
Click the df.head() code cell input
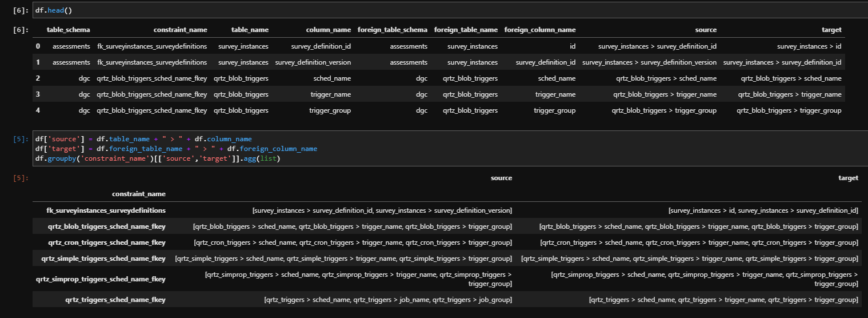point(450,10)
